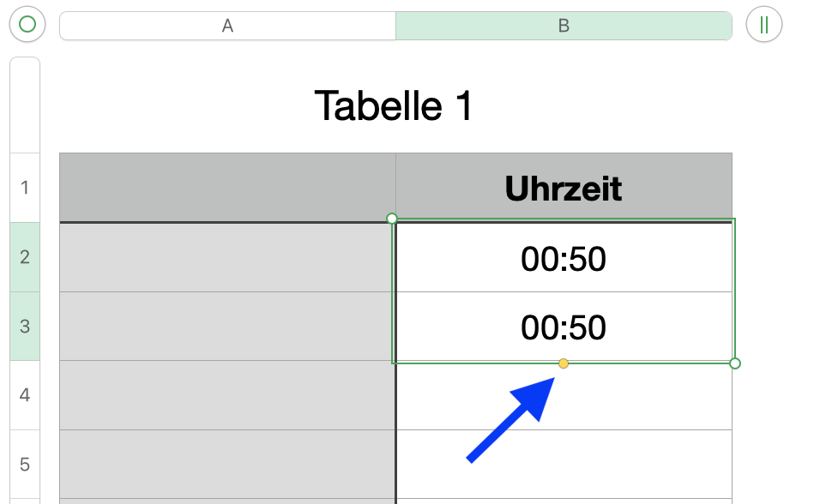Image resolution: width=814 pixels, height=504 pixels.
Task: Select the second 00:50 cell
Action: [x=564, y=327]
